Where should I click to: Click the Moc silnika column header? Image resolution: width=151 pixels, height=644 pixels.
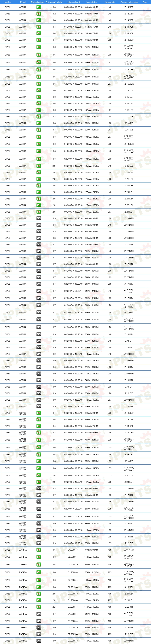coord(92,2)
